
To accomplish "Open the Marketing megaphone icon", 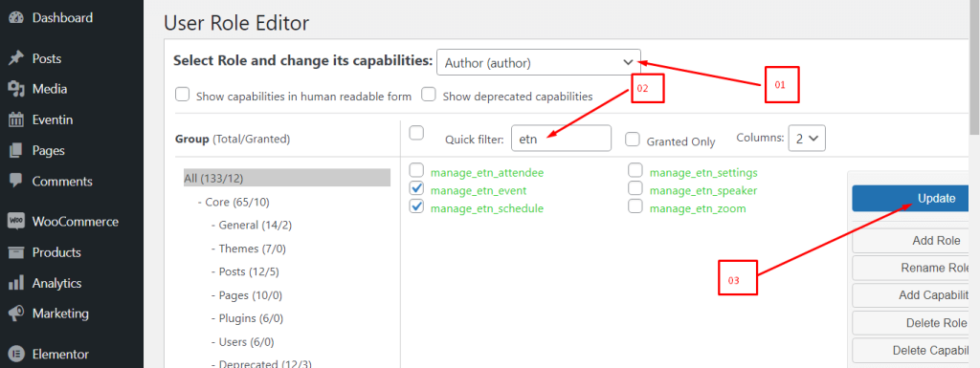I will point(15,314).
